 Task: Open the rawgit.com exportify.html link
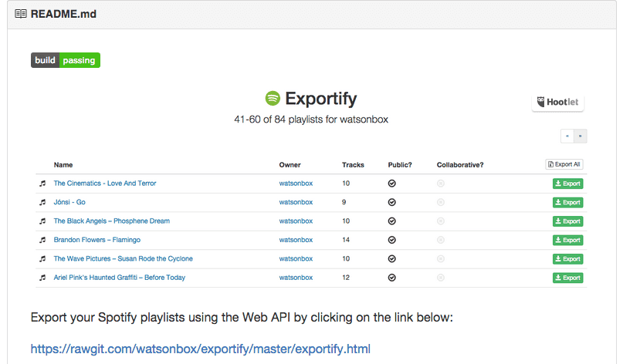pyautogui.click(x=201, y=349)
